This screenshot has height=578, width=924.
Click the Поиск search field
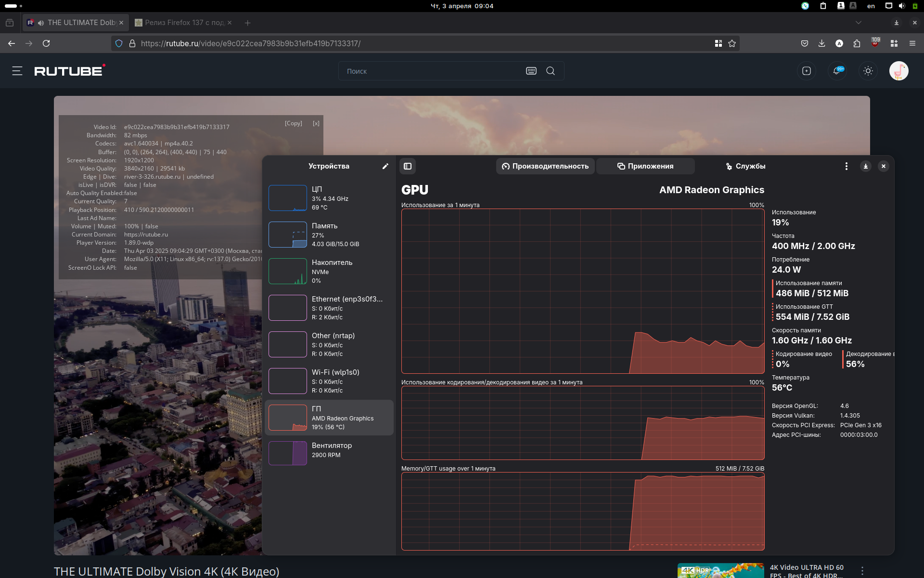[433, 71]
